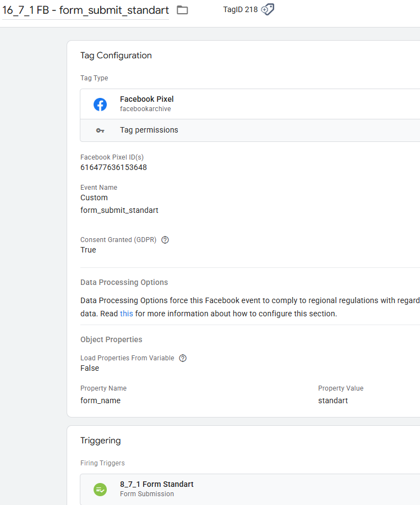Edit the tag name field
The width and height of the screenshot is (420, 505).
click(x=85, y=10)
